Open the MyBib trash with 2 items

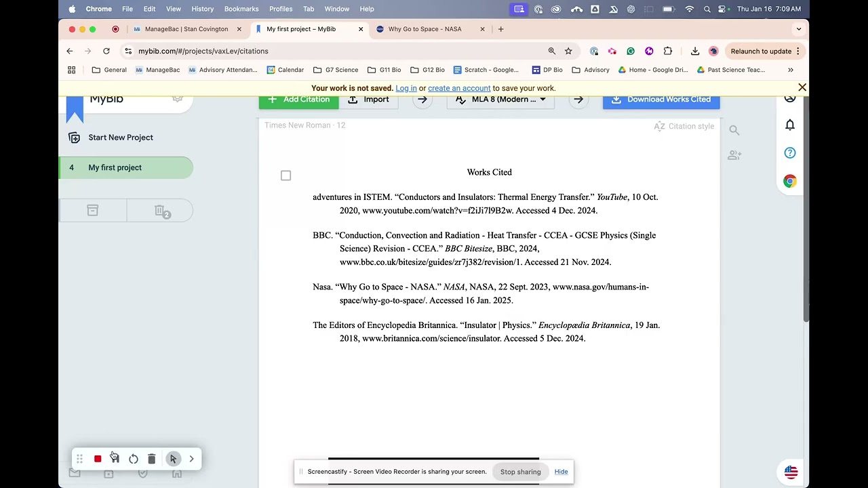click(161, 211)
